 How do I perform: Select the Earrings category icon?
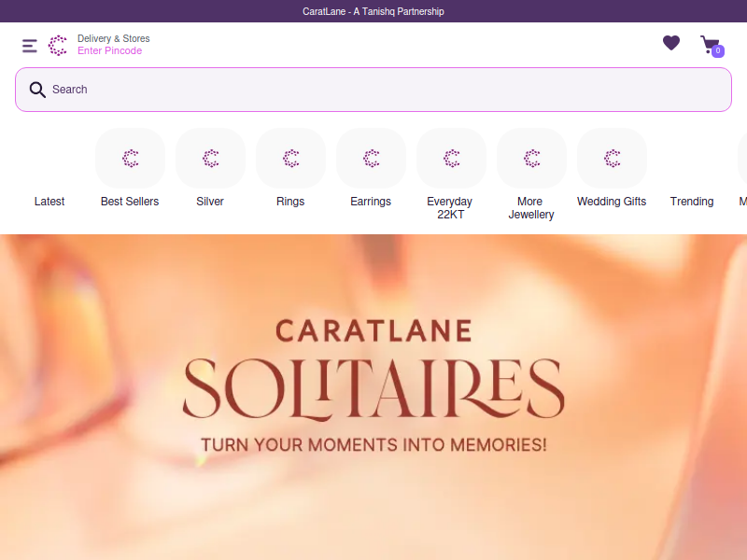coord(371,158)
